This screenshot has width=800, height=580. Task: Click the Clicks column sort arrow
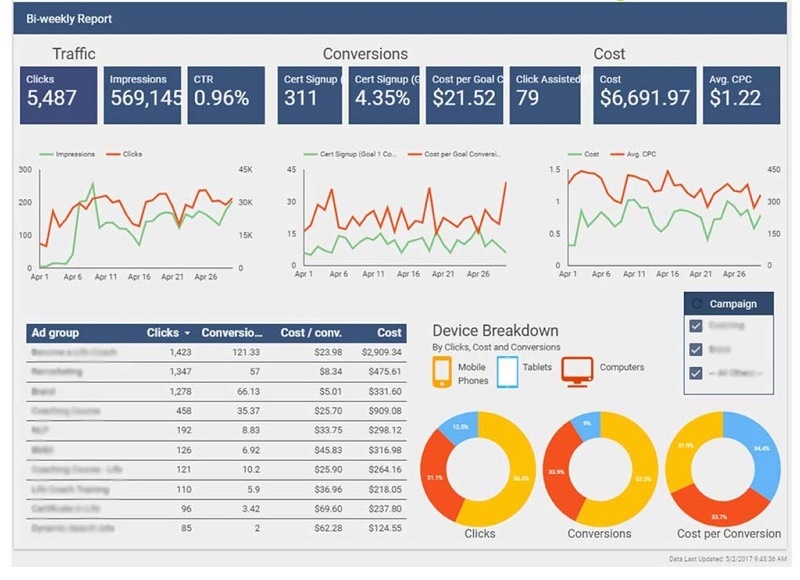[187, 333]
